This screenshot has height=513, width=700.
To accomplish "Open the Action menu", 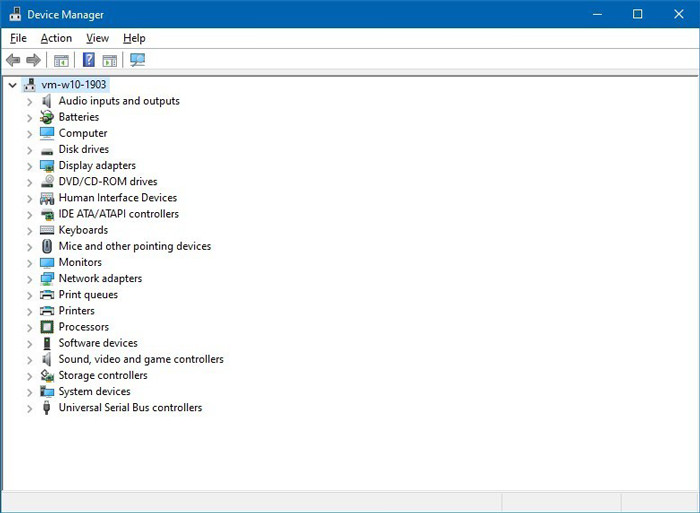I will [x=56, y=38].
